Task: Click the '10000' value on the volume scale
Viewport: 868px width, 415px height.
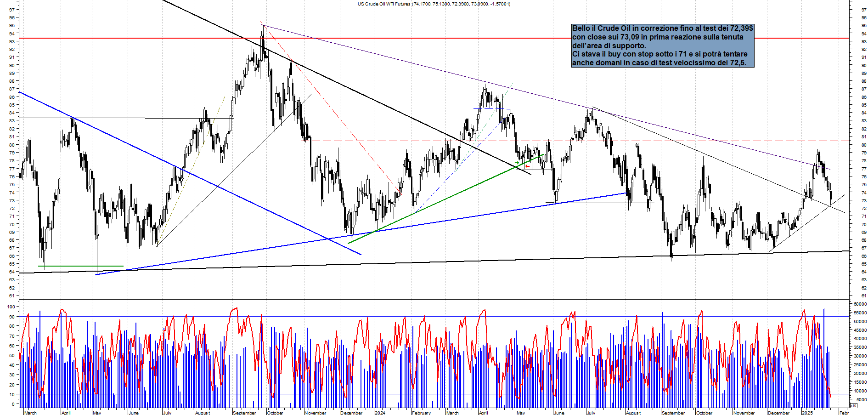Action: [860, 391]
